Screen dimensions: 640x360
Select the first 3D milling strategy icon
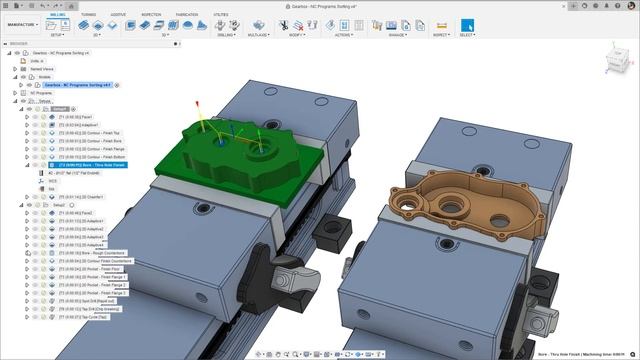130,25
